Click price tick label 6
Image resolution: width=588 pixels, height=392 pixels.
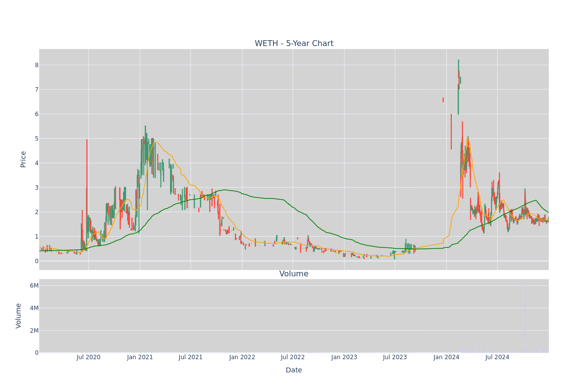pos(36,114)
